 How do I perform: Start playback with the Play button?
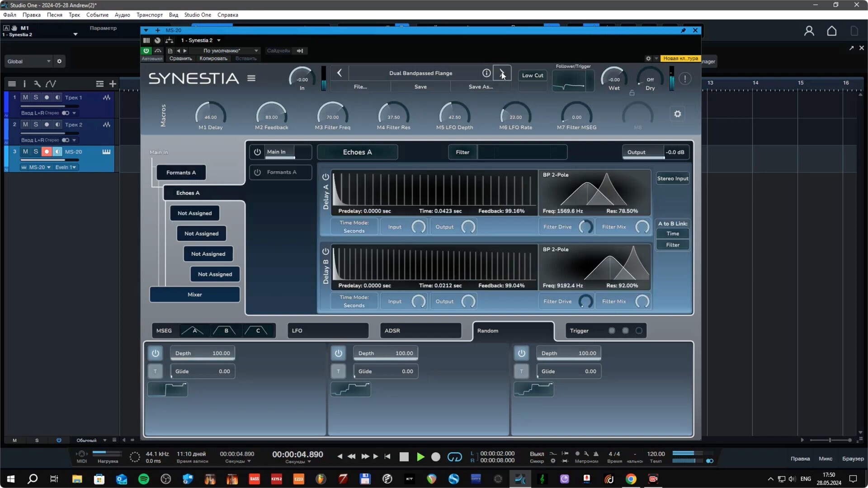(x=420, y=457)
